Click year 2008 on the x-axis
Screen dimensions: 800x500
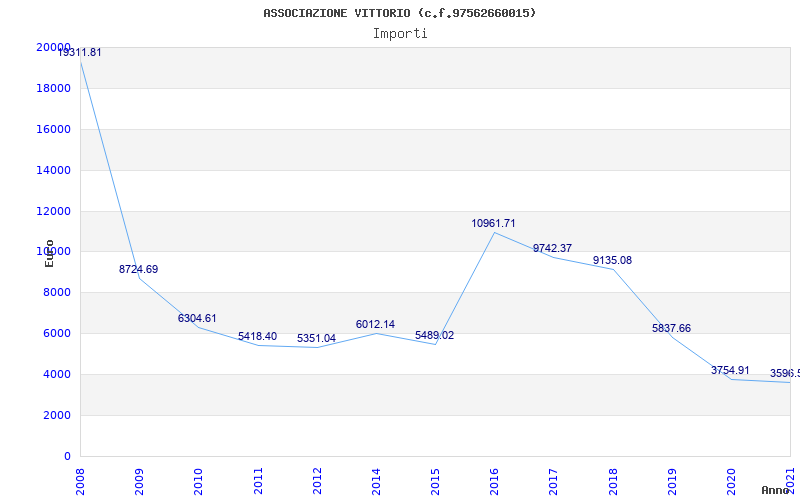click(80, 482)
